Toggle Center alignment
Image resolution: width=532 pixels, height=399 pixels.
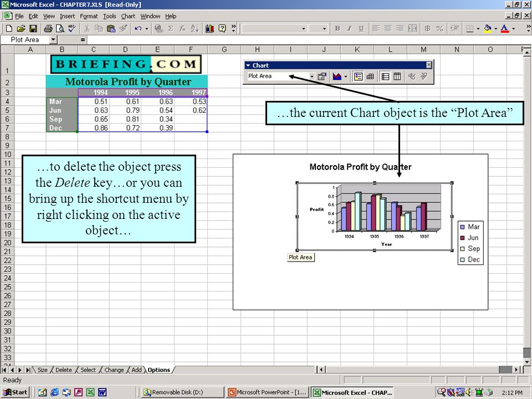click(x=388, y=28)
